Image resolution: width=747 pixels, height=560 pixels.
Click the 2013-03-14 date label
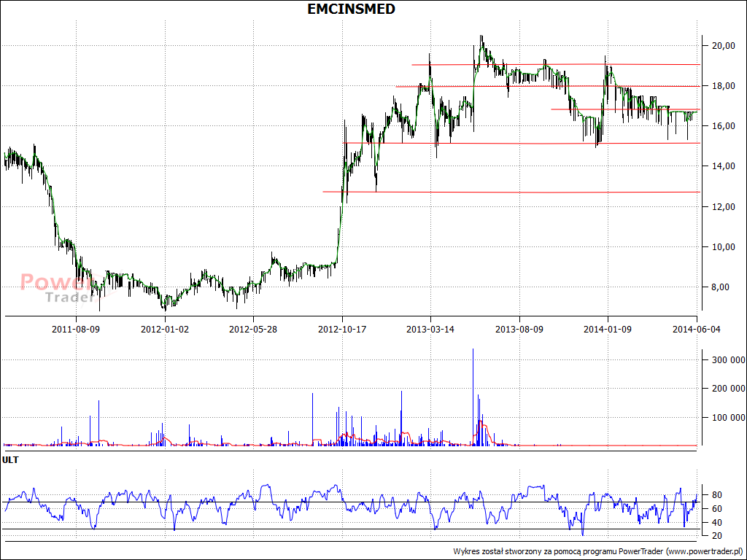(x=430, y=329)
